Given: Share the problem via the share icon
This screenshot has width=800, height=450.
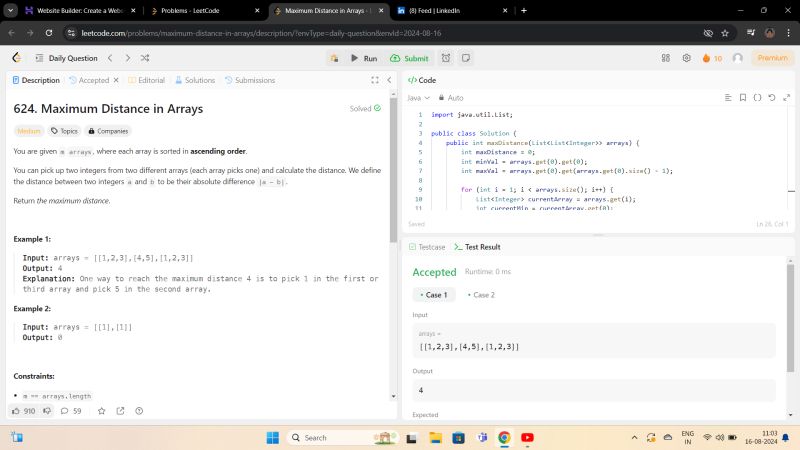Looking at the screenshot, I should (x=120, y=410).
